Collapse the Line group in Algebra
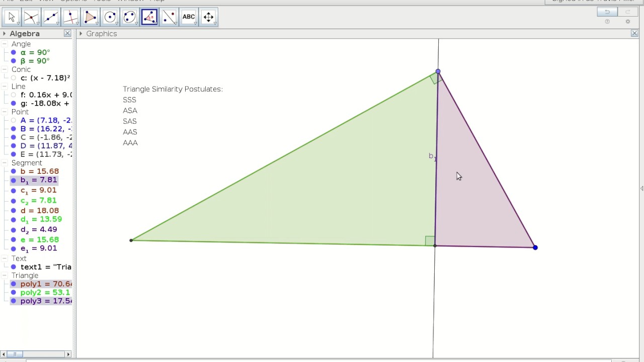Image resolution: width=644 pixels, height=362 pixels. click(x=4, y=86)
